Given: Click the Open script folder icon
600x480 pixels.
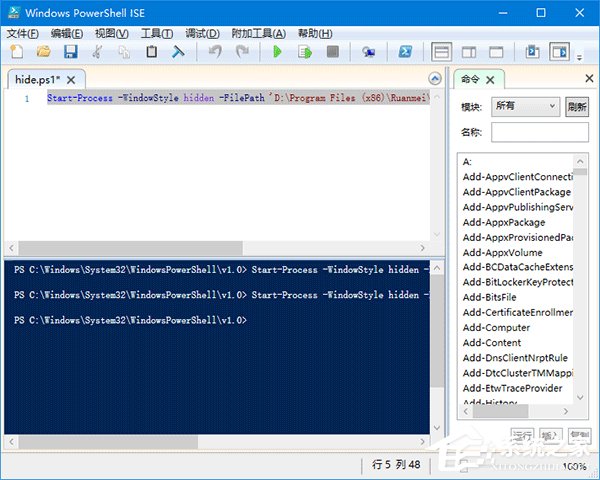Looking at the screenshot, I should tap(44, 51).
